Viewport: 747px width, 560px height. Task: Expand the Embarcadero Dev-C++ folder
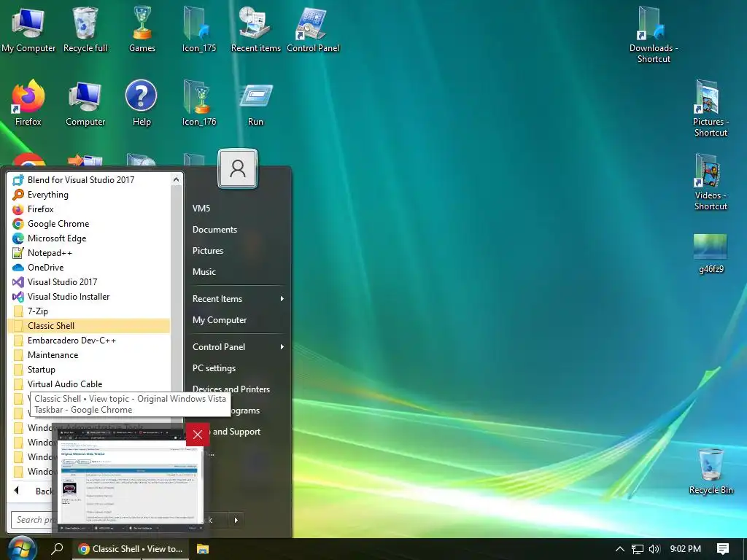[x=89, y=340]
